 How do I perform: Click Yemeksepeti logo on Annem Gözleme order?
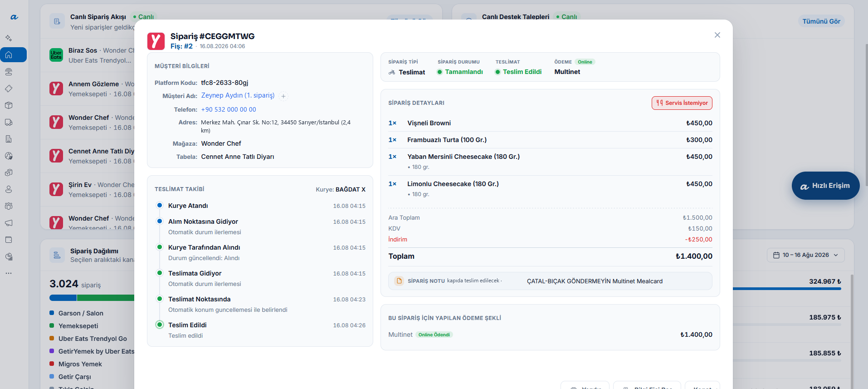(56, 89)
